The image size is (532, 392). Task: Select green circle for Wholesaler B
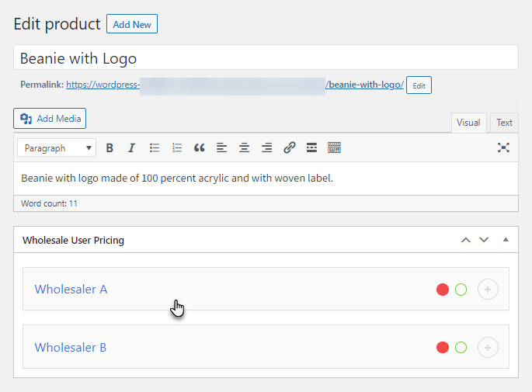point(461,348)
